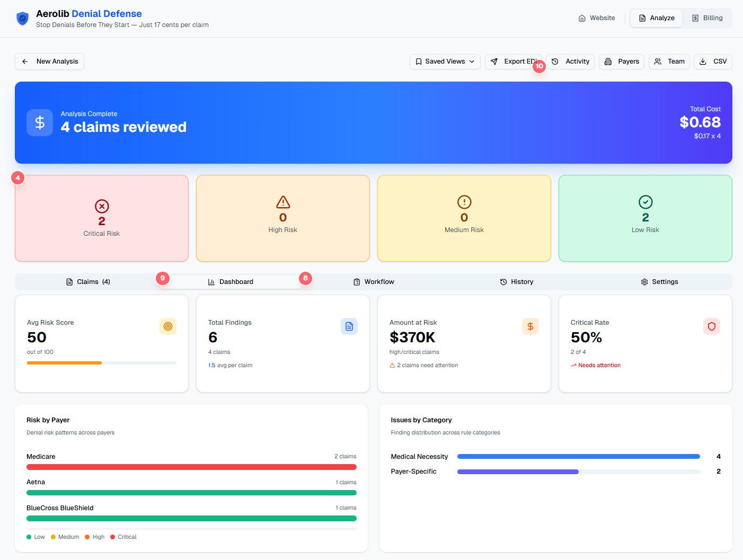The width and height of the screenshot is (743, 560).
Task: Open the Low Risk summary card
Action: pyautogui.click(x=645, y=218)
